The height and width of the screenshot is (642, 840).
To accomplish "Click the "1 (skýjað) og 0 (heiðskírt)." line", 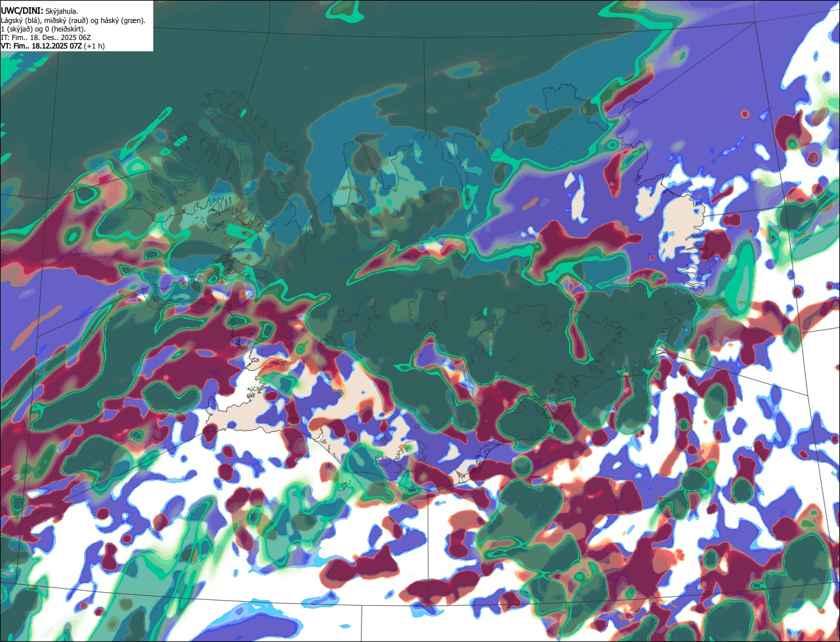I will click(x=43, y=29).
